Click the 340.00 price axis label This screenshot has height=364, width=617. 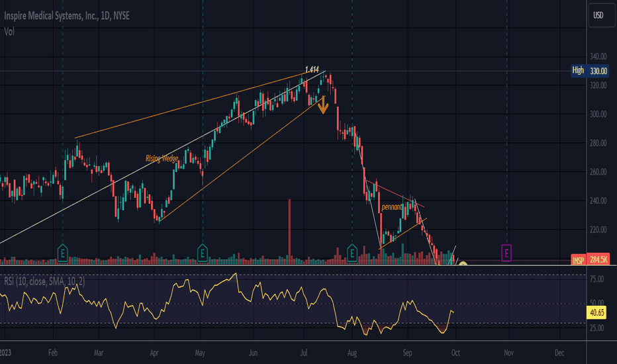(598, 57)
